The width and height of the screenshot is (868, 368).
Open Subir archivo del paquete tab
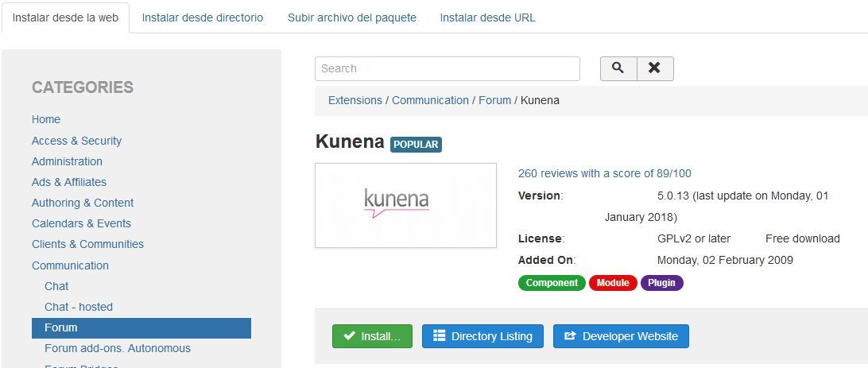pos(352,17)
